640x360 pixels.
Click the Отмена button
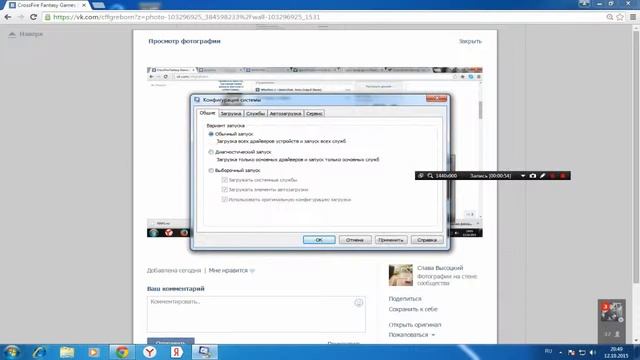tap(355, 240)
